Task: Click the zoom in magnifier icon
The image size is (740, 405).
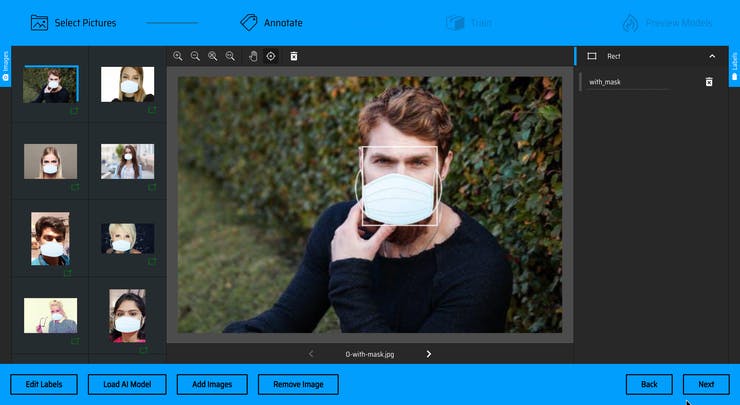Action: pyautogui.click(x=178, y=56)
